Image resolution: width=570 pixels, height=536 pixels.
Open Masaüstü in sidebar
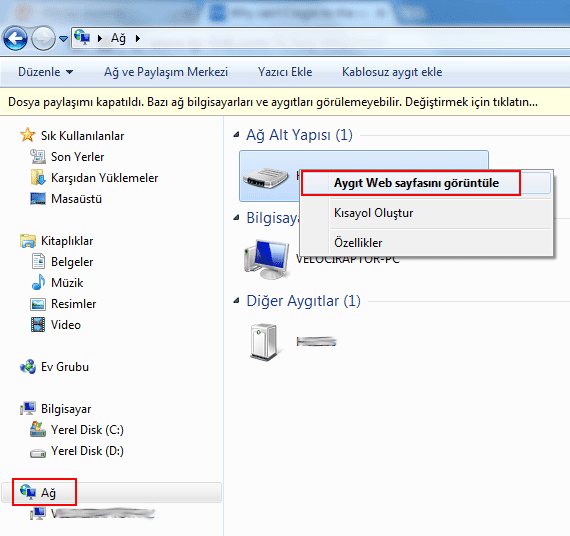click(76, 199)
